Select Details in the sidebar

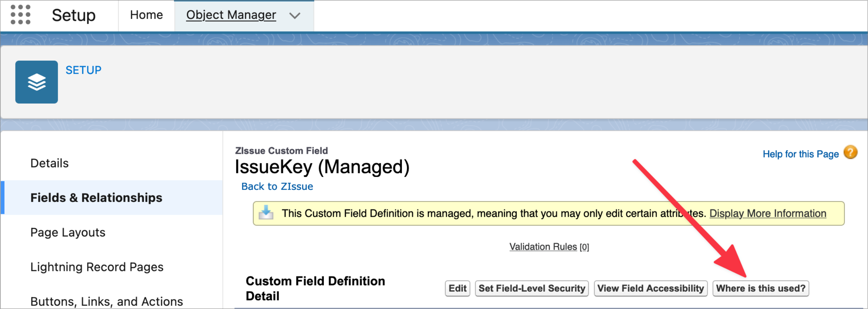click(49, 163)
